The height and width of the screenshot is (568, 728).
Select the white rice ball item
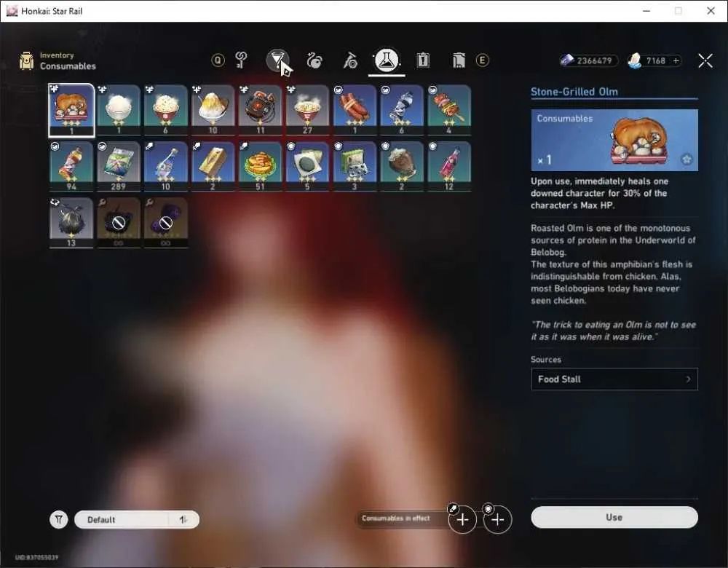(x=119, y=111)
